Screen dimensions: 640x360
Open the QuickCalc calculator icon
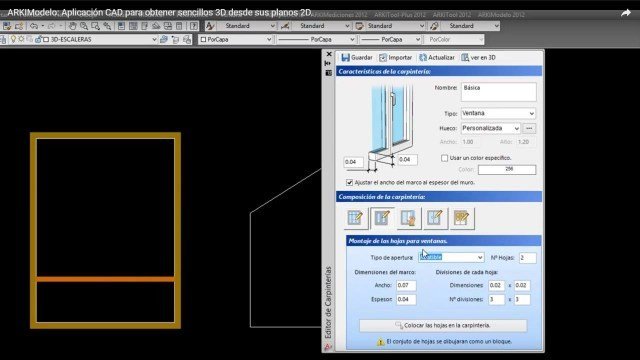click(179, 26)
